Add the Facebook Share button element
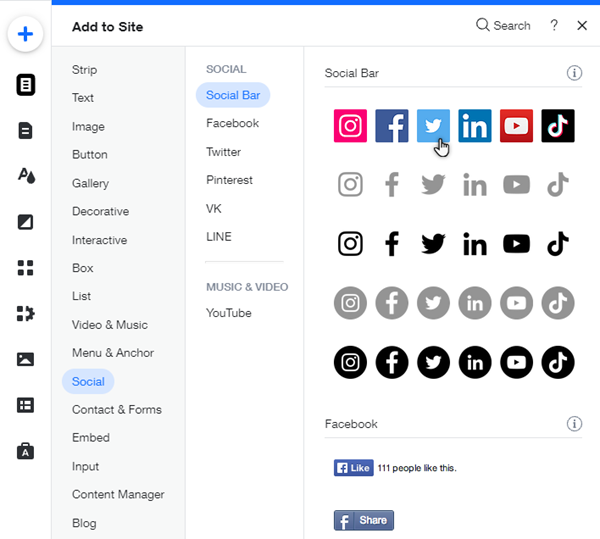 click(x=364, y=520)
